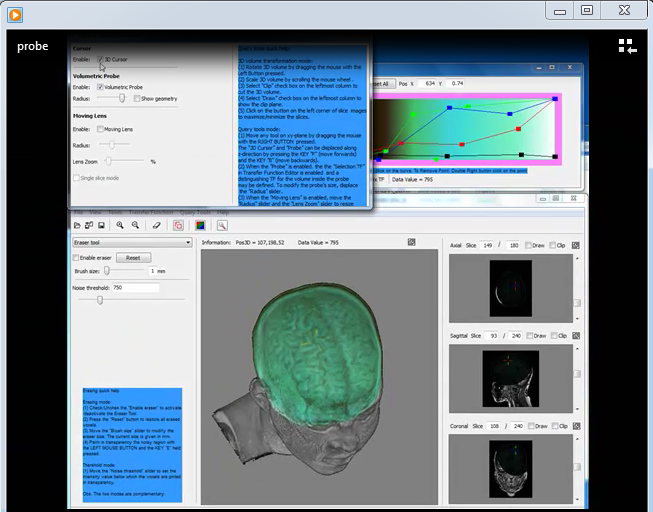
Task: Open the Tools menu
Action: pyautogui.click(x=115, y=212)
